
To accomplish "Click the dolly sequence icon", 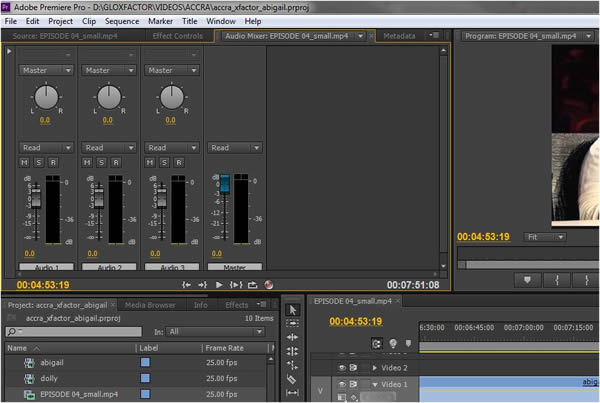I will [x=29, y=379].
